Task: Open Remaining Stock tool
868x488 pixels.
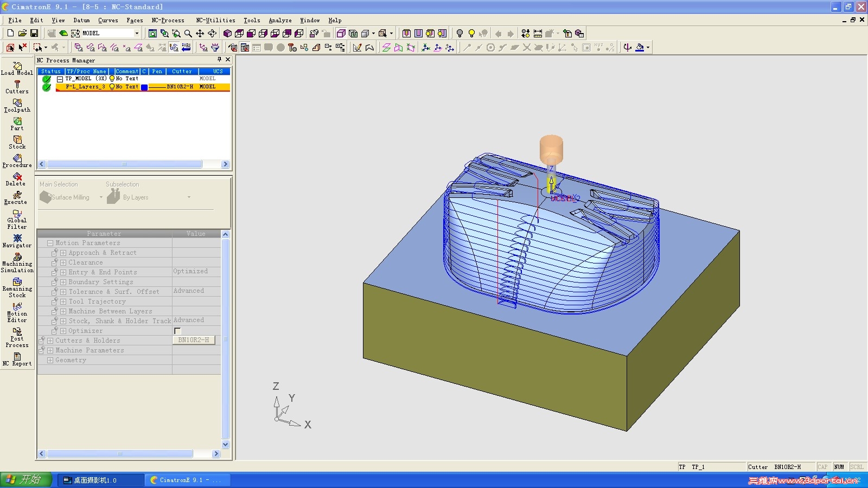Action: pos(17,287)
